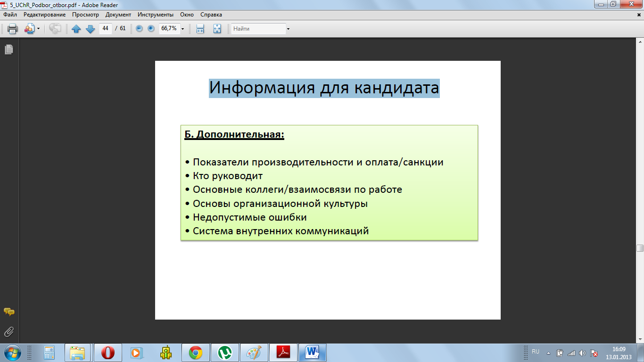Click text Основы организационной культуры

click(x=280, y=204)
